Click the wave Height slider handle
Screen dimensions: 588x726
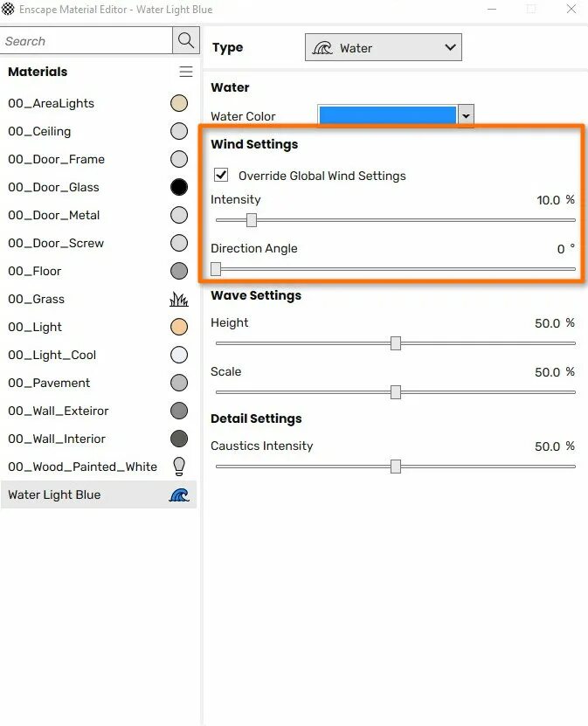coord(396,343)
